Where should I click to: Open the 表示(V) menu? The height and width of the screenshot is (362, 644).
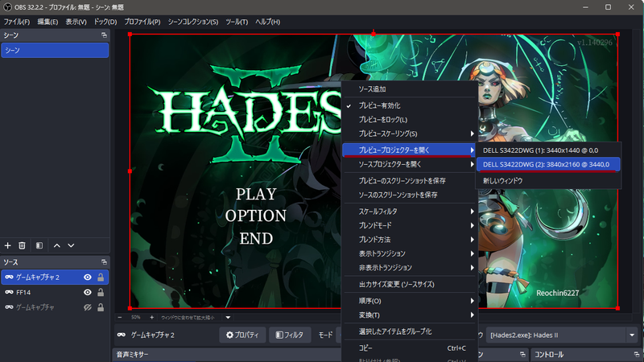click(76, 22)
